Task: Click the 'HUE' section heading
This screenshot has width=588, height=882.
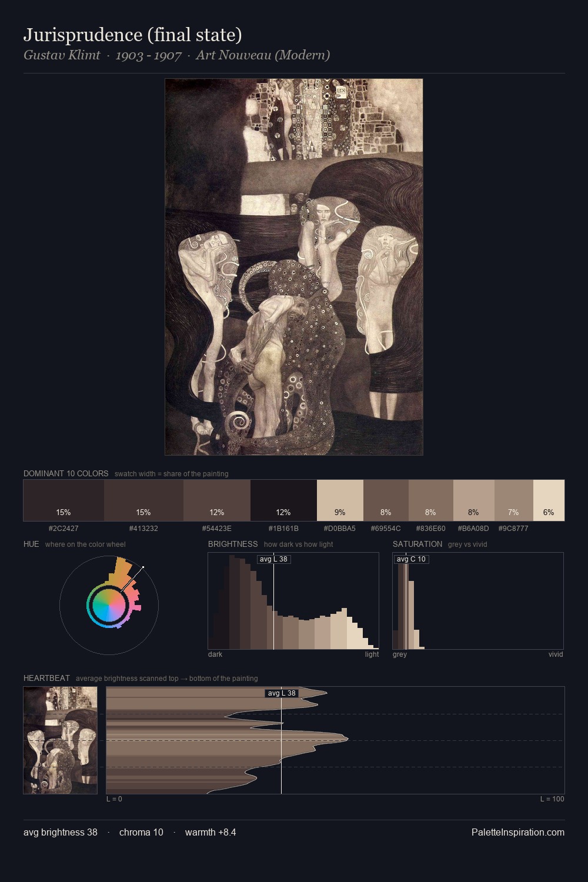Action: click(31, 544)
